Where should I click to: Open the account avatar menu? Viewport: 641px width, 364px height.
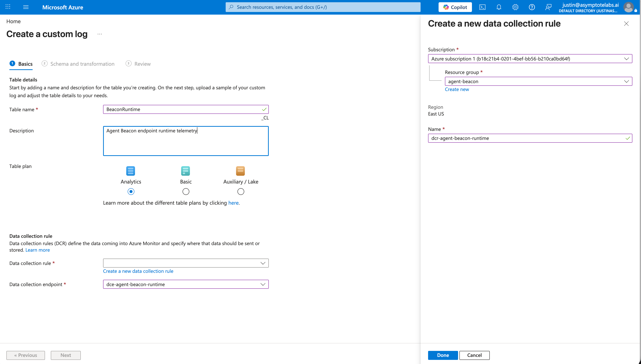coord(629,7)
